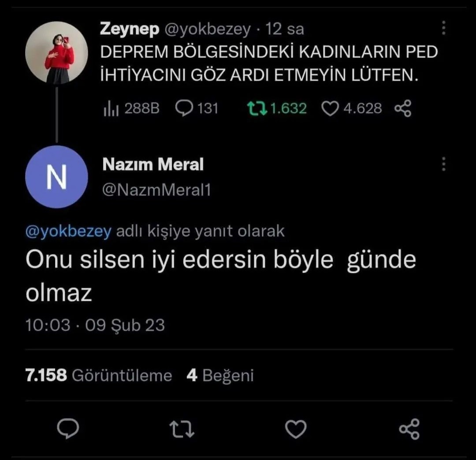This screenshot has width=476, height=460.
Task: Retweet Zeynep's tweet with 1.632 retweets
Action: coord(256,108)
